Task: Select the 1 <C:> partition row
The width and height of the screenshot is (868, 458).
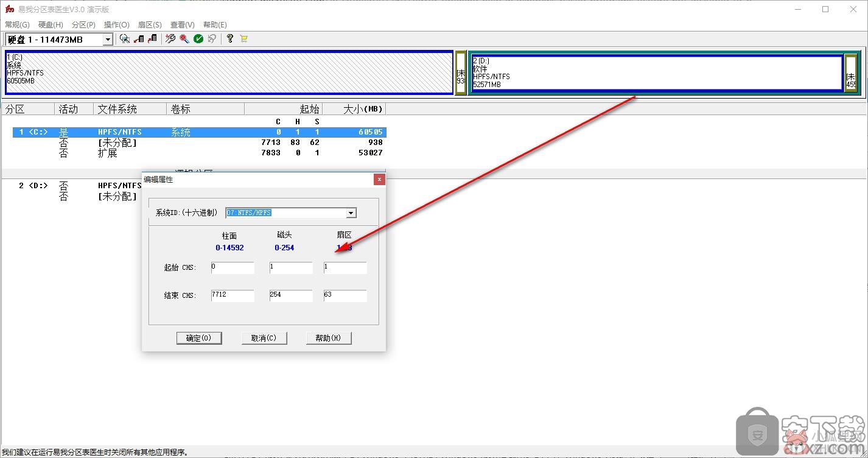Action: (200, 132)
